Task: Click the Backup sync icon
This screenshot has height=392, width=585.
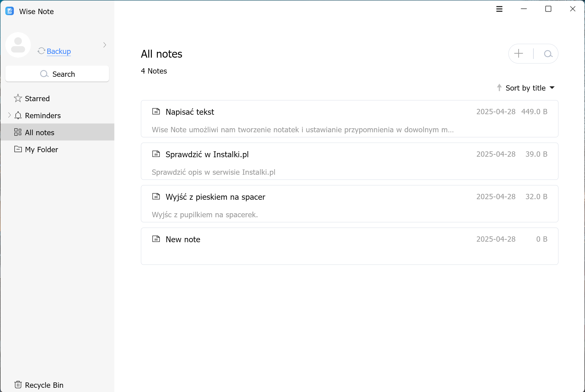Action: point(41,51)
